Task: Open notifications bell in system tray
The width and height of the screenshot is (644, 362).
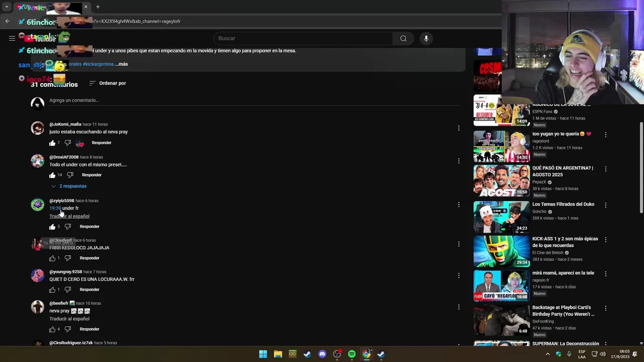Action: click(x=635, y=354)
